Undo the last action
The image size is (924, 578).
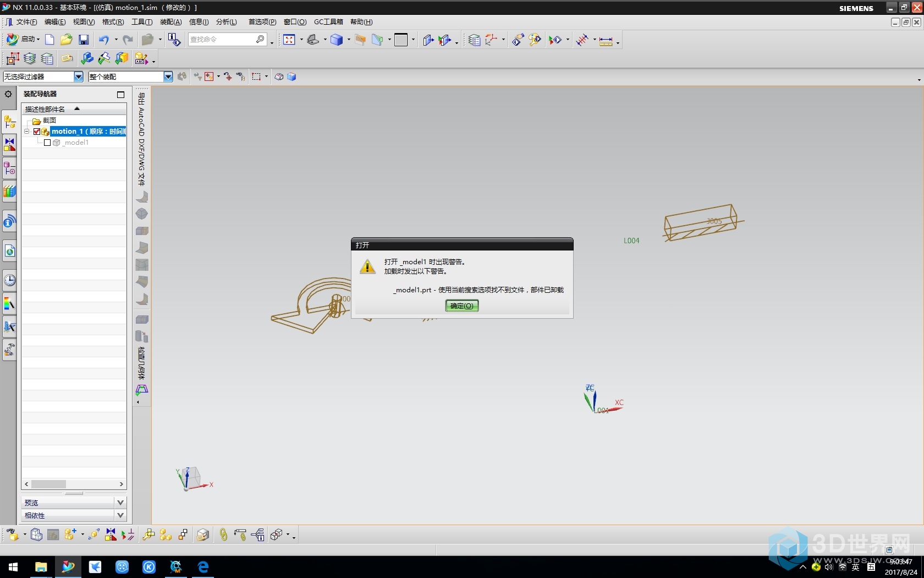tap(103, 40)
